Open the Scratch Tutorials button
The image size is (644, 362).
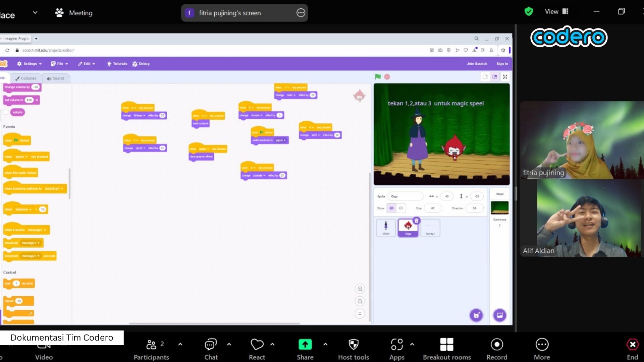click(117, 64)
